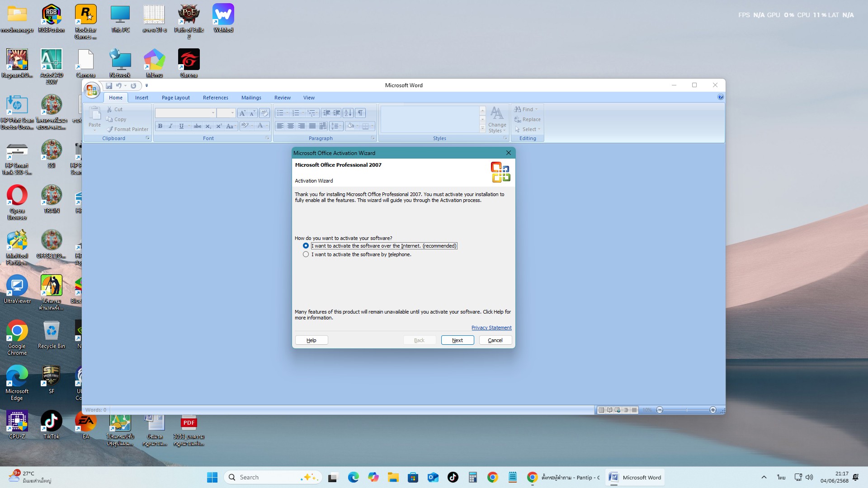Click the Font Color A button
The height and width of the screenshot is (488, 868).
tap(260, 126)
